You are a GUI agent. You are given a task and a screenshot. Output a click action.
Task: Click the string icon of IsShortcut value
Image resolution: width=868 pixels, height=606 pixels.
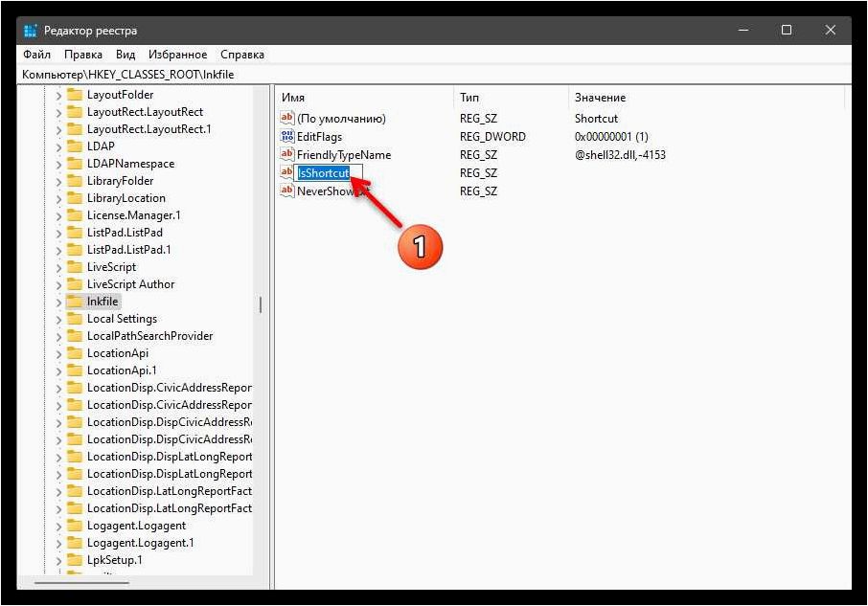point(286,172)
